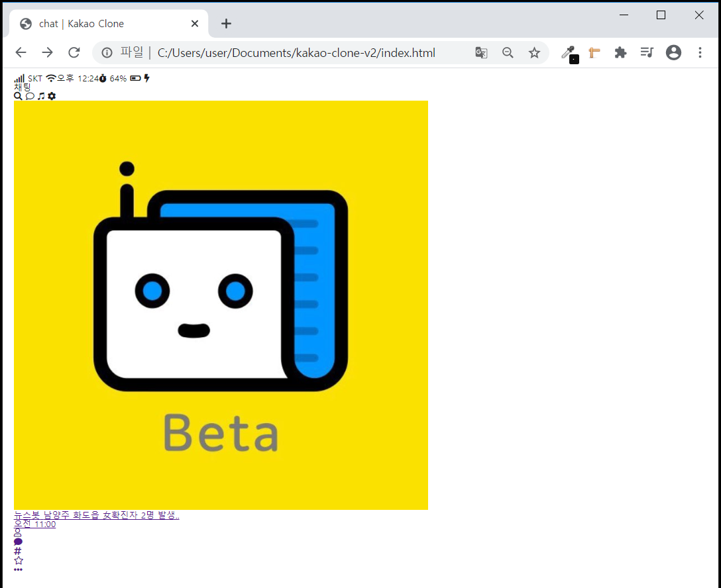Click the 채팅 heading text

tap(22, 87)
